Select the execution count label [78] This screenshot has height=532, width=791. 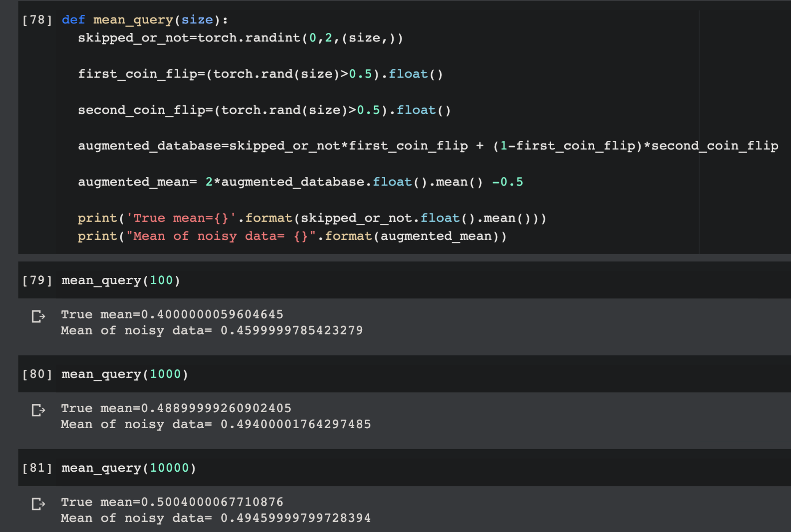[x=37, y=19]
